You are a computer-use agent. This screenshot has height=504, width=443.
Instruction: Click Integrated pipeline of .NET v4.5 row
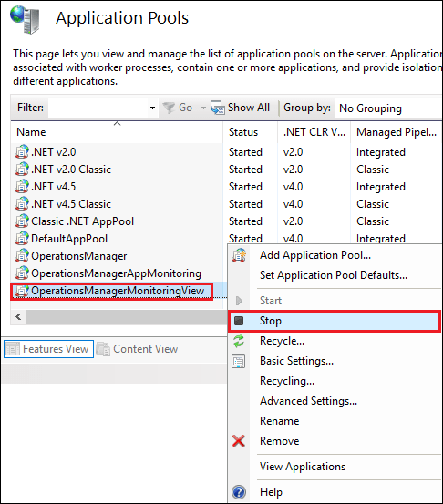[381, 187]
